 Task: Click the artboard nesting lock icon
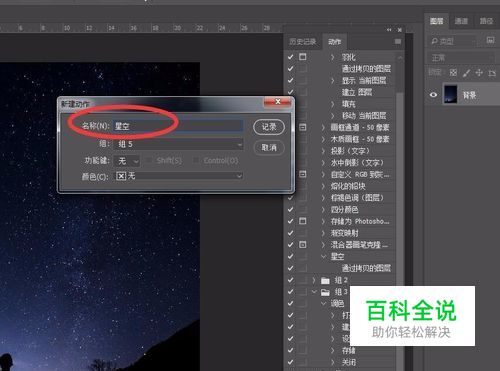tap(492, 72)
